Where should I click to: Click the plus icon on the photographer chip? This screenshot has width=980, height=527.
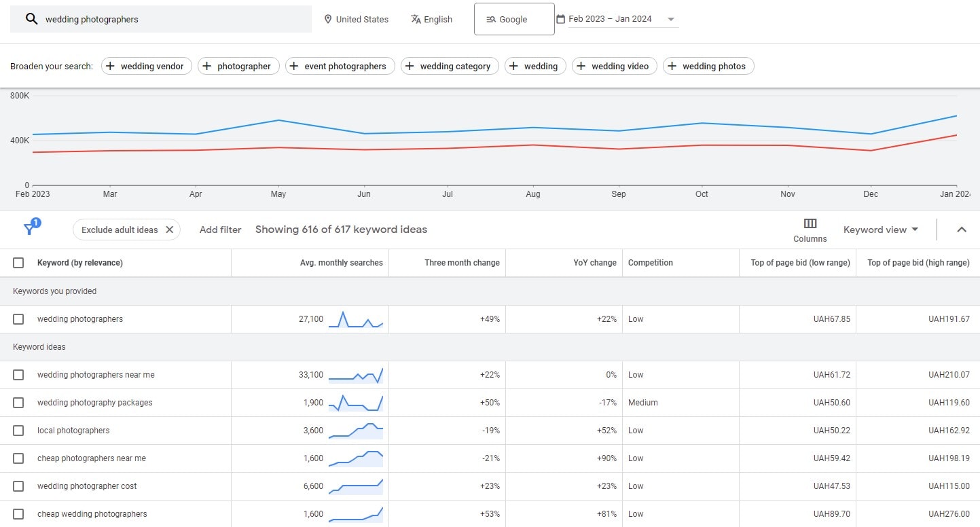pos(207,66)
